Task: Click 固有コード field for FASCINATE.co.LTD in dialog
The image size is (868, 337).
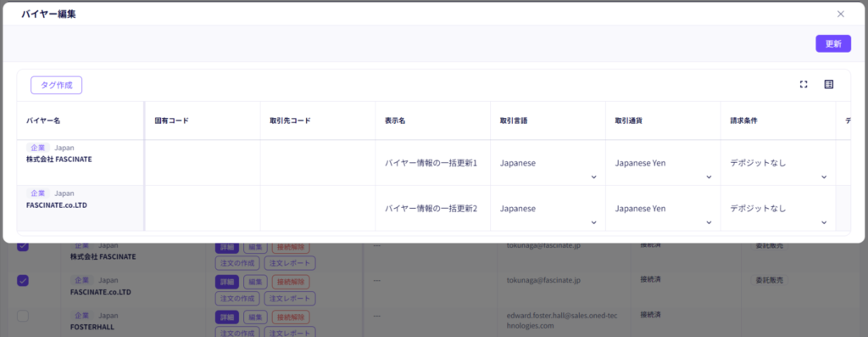Action: pyautogui.click(x=203, y=209)
